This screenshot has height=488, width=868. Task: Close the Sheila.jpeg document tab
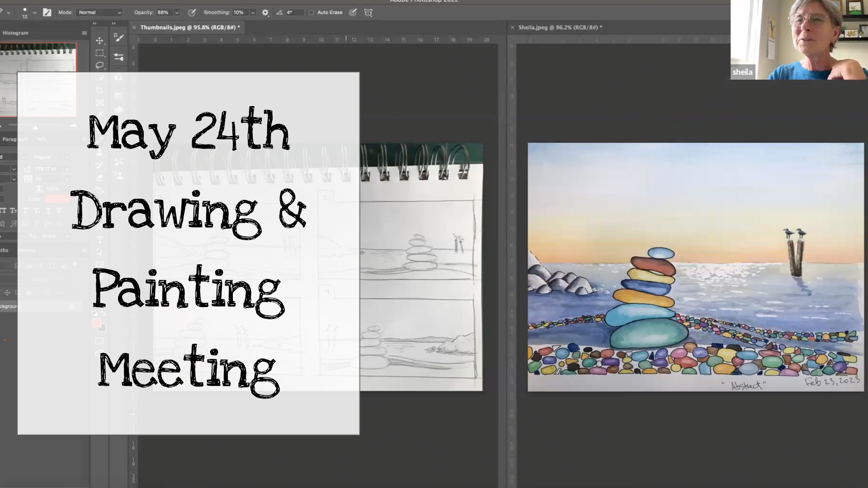pyautogui.click(x=512, y=28)
